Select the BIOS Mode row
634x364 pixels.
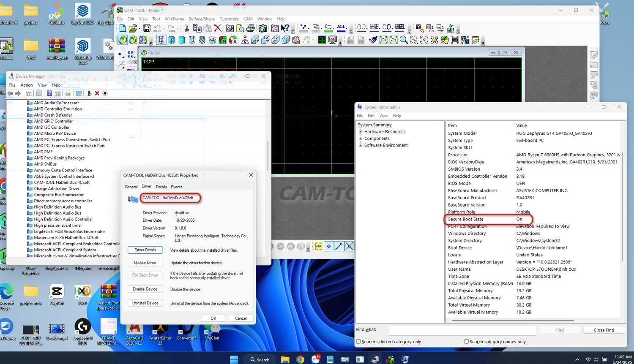(x=533, y=183)
